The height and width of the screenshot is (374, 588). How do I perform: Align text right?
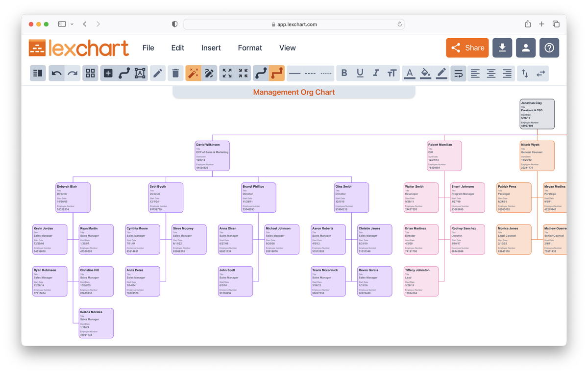pos(507,73)
